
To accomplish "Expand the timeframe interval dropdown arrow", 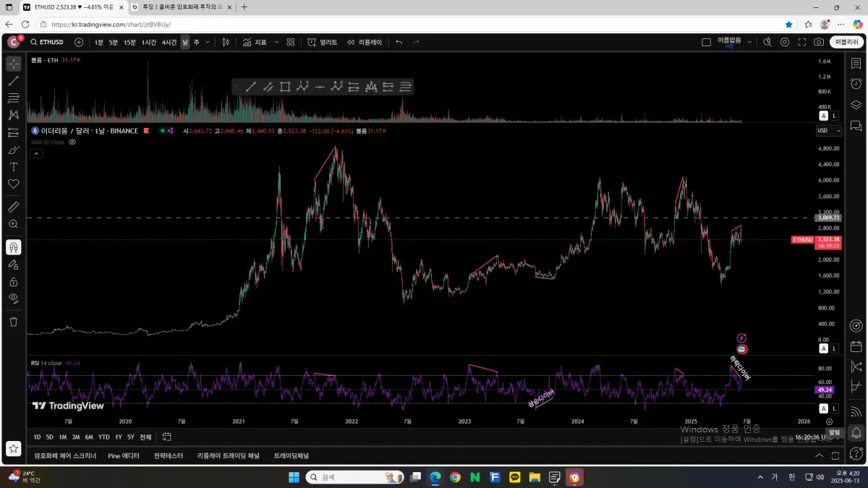I will click(208, 42).
